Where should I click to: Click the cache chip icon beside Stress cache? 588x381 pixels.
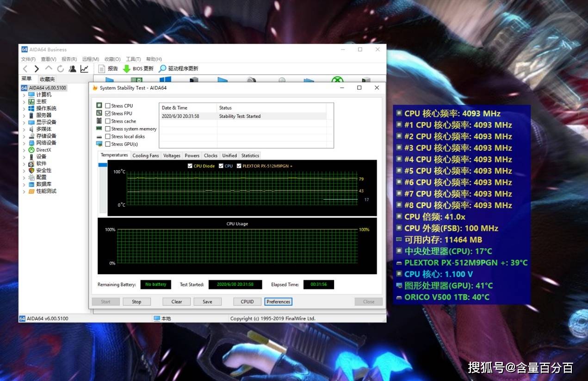click(x=99, y=121)
